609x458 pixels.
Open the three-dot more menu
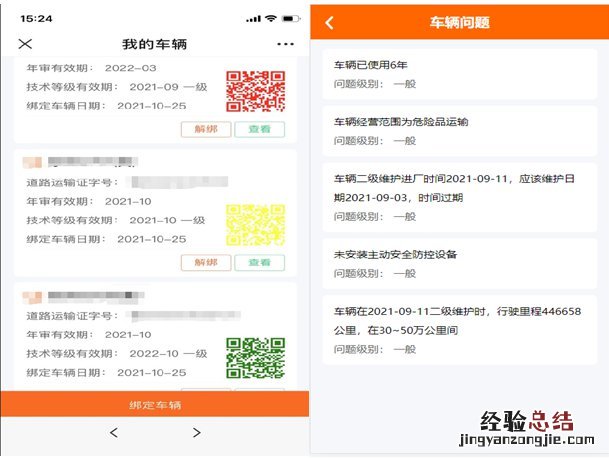pyautogui.click(x=285, y=44)
